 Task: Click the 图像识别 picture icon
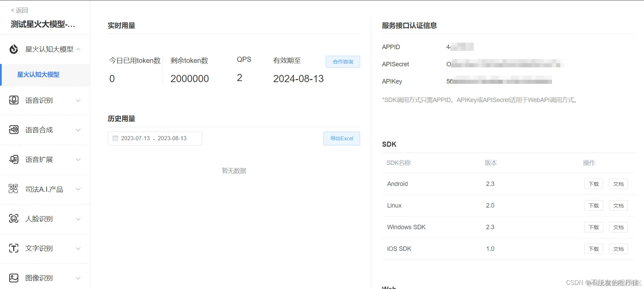14,278
